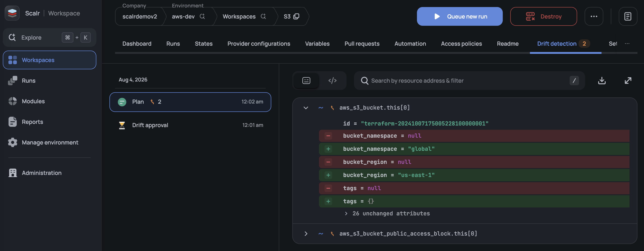644x251 pixels.
Task: Click the Queue new run button
Action: tap(459, 17)
